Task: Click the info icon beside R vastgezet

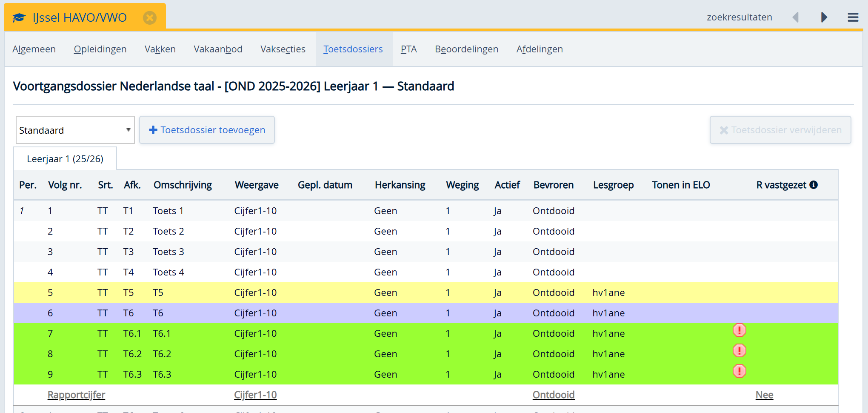Action: [x=814, y=185]
